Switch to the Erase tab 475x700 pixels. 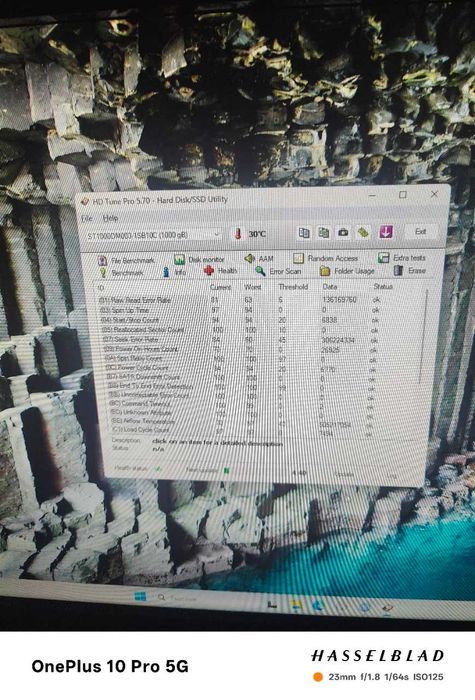[x=410, y=271]
